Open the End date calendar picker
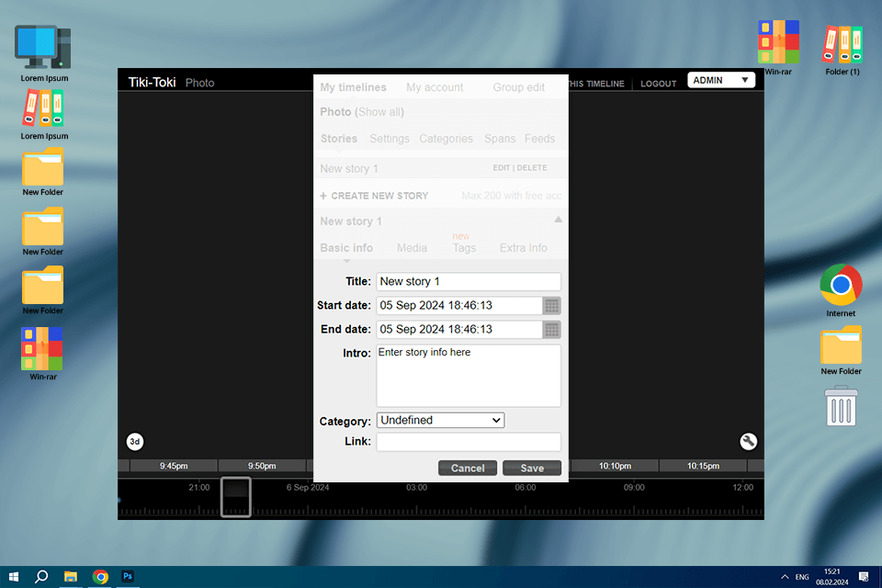 552,330
